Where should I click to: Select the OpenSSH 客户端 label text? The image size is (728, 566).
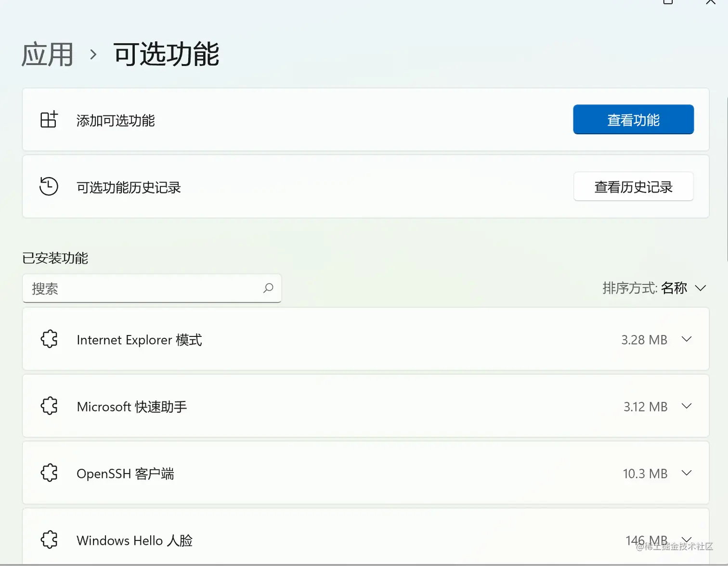pos(125,474)
